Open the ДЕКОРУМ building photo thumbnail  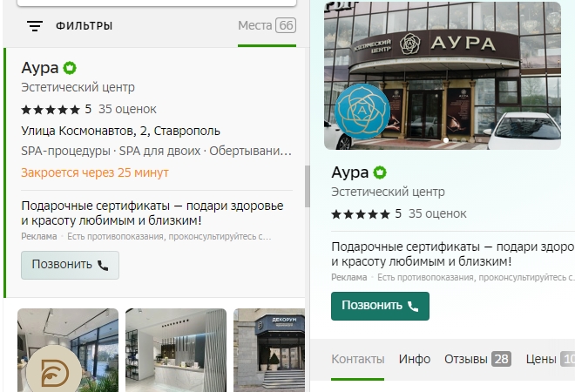click(268, 348)
